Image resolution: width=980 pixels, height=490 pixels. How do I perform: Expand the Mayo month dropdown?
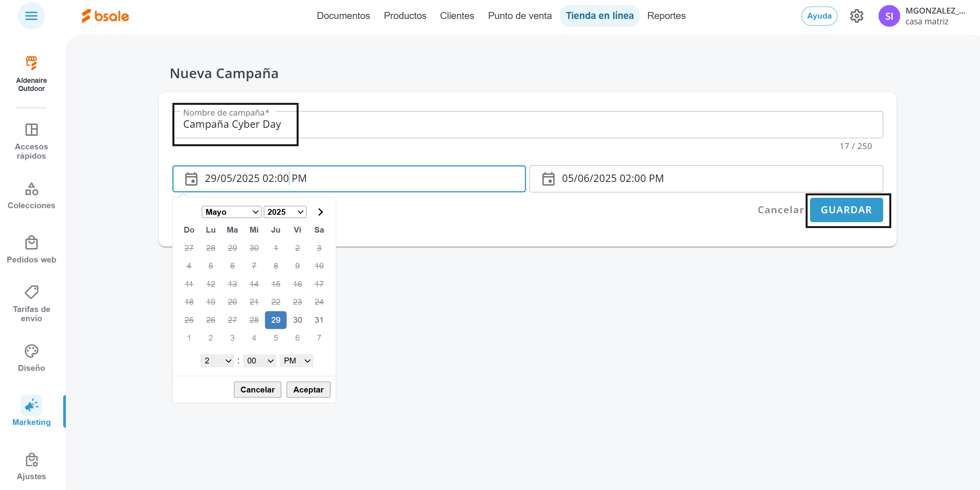(x=231, y=212)
